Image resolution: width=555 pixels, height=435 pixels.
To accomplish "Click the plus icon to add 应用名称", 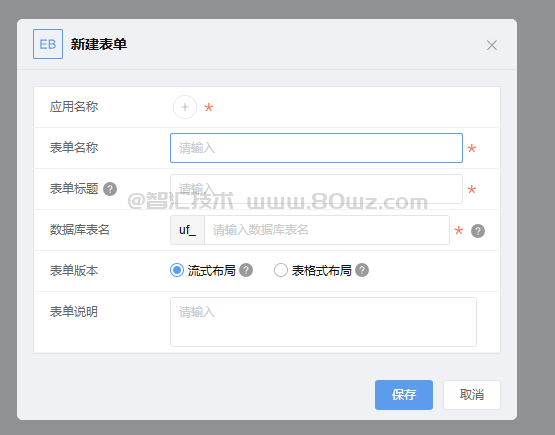I will (185, 107).
